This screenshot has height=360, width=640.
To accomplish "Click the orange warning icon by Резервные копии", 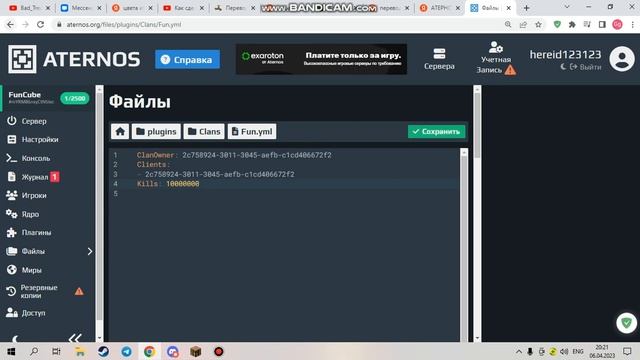I will [79, 291].
